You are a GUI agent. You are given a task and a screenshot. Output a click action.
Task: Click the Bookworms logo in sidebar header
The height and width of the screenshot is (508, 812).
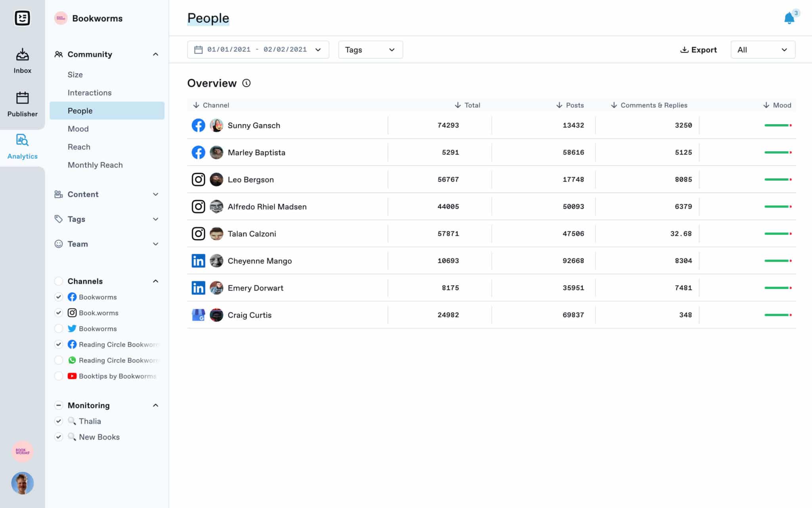61,18
